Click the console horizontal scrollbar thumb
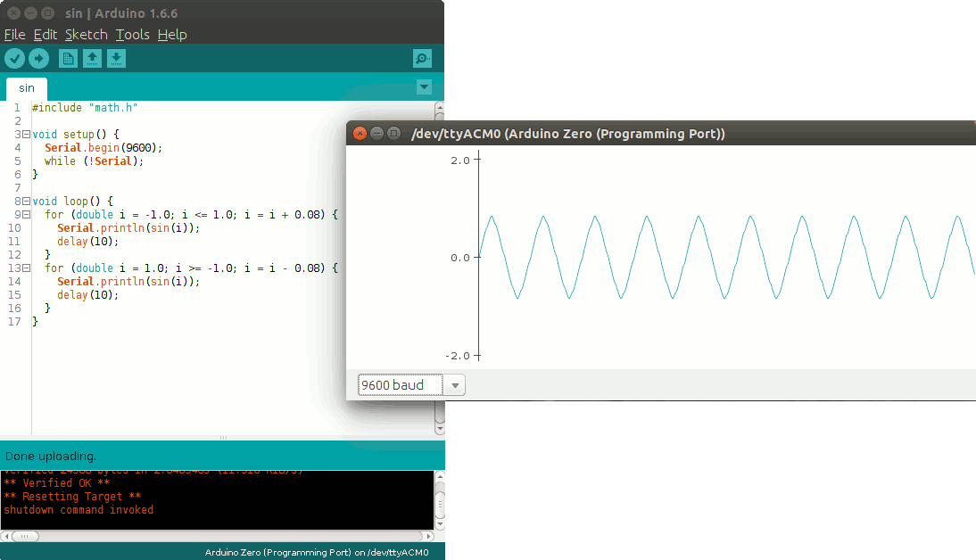The width and height of the screenshot is (976, 560). tap(25, 536)
